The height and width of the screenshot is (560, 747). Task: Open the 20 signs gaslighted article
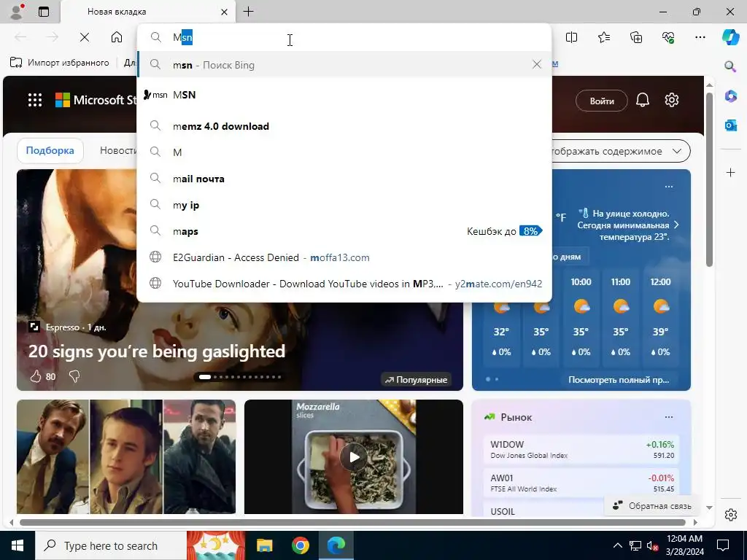(x=156, y=351)
